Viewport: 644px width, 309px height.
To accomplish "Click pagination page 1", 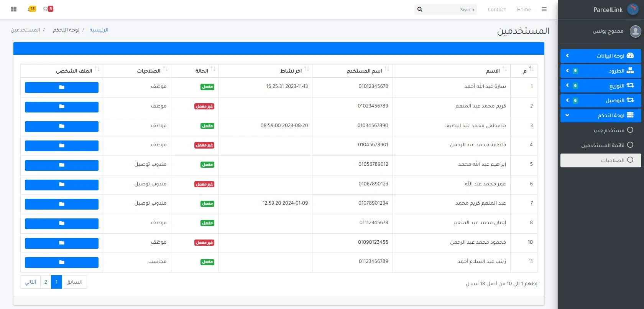I will pyautogui.click(x=56, y=282).
